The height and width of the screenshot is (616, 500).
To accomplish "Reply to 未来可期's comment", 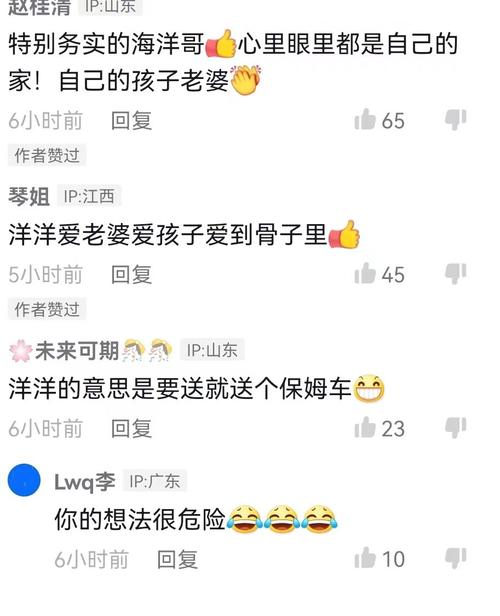I will coord(131,428).
